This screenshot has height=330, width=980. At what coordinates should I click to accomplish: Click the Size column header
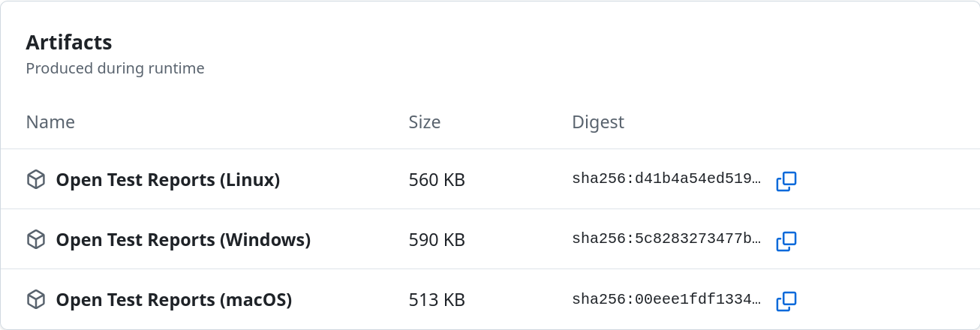[425, 122]
